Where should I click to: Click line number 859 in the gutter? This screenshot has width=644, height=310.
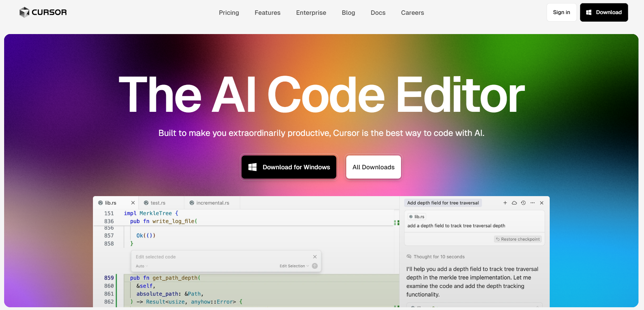pos(109,278)
